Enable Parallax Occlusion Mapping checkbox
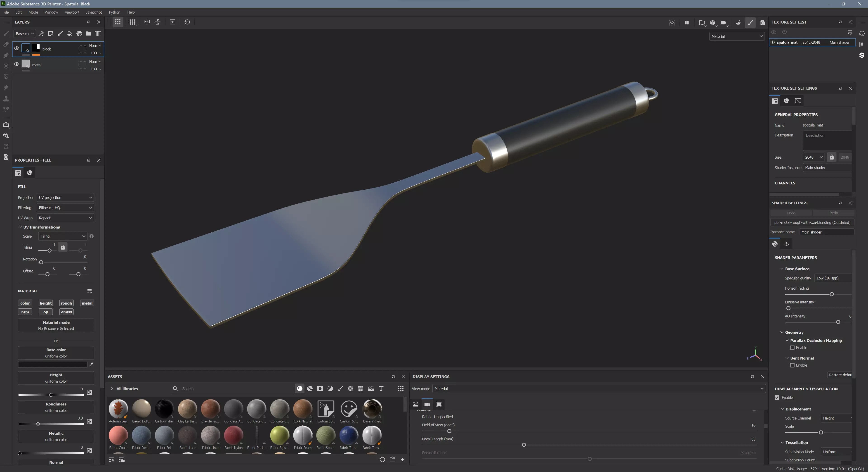The height and width of the screenshot is (472, 868). (x=792, y=348)
